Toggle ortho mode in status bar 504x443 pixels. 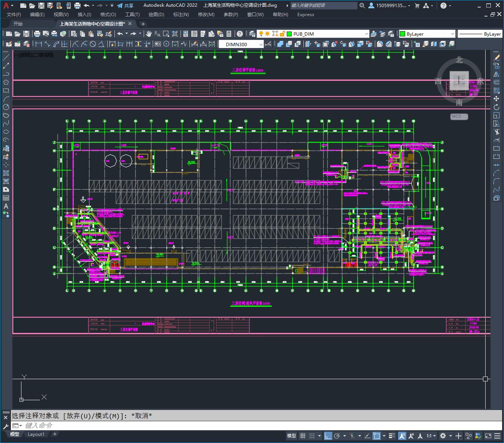click(328, 436)
